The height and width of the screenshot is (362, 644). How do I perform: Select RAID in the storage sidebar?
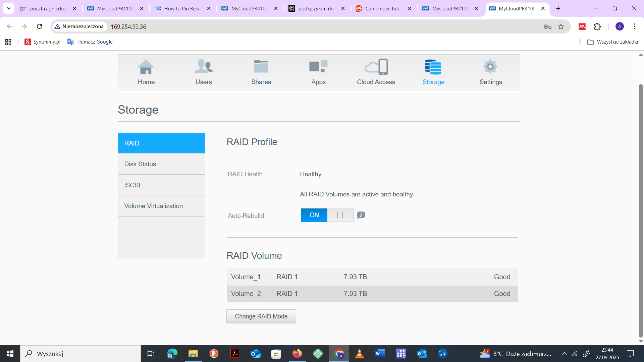tap(161, 143)
